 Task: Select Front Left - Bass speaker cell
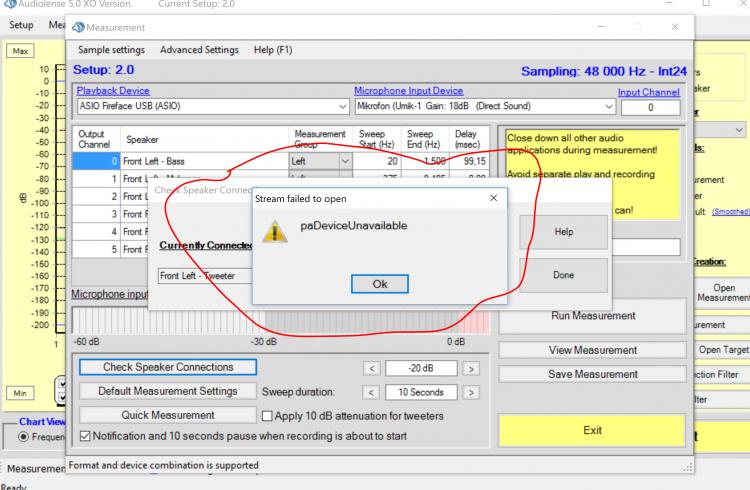click(x=204, y=161)
